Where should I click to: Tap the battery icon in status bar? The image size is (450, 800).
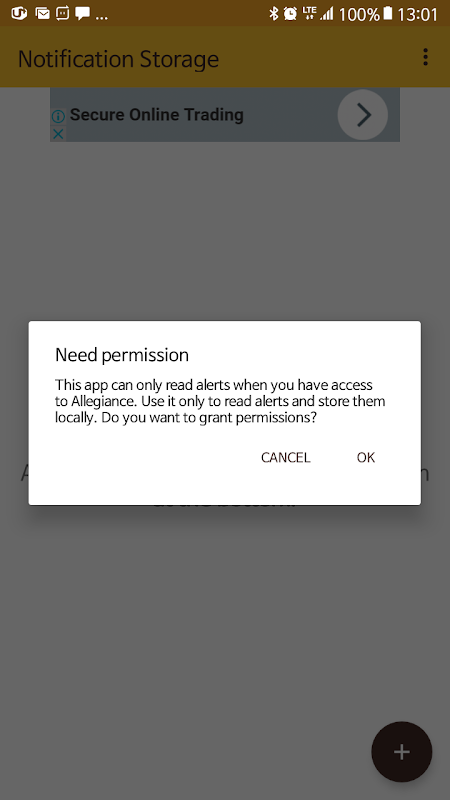[388, 14]
